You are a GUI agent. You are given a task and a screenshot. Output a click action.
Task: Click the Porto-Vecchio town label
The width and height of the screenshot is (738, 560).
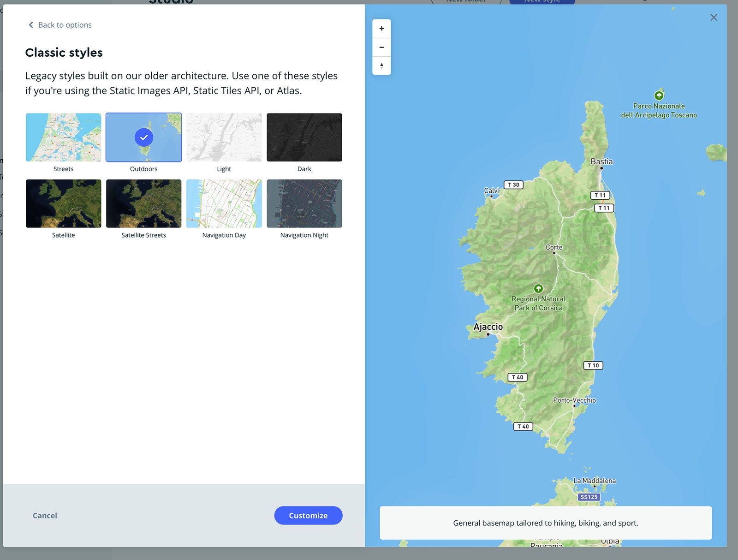574,400
